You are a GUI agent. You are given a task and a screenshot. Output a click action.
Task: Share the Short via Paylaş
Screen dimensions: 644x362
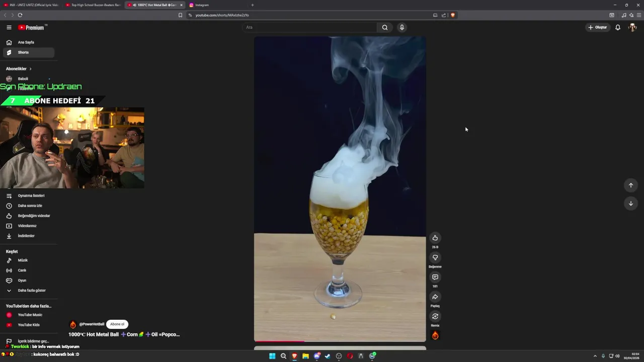[x=435, y=297]
